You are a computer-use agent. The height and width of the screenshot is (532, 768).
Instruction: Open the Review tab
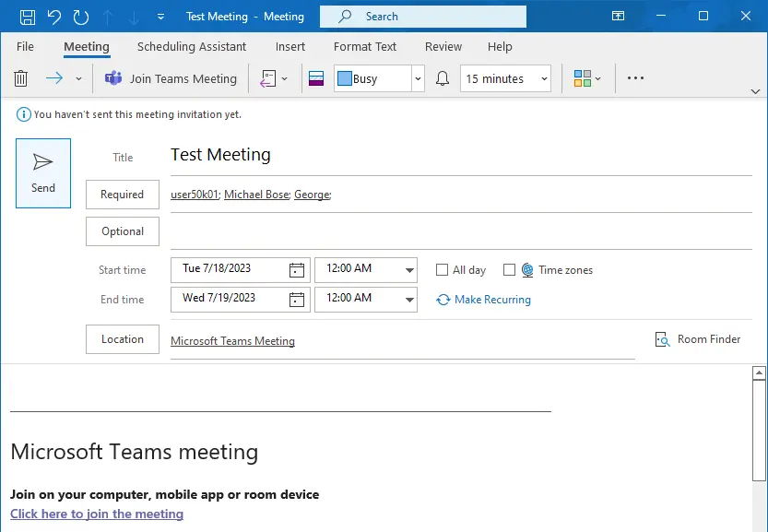[443, 46]
